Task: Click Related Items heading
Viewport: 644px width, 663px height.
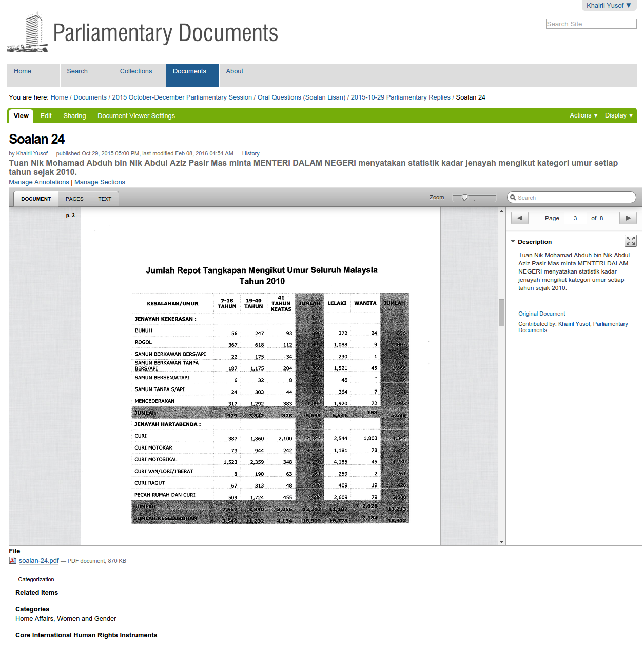Action: click(x=36, y=593)
